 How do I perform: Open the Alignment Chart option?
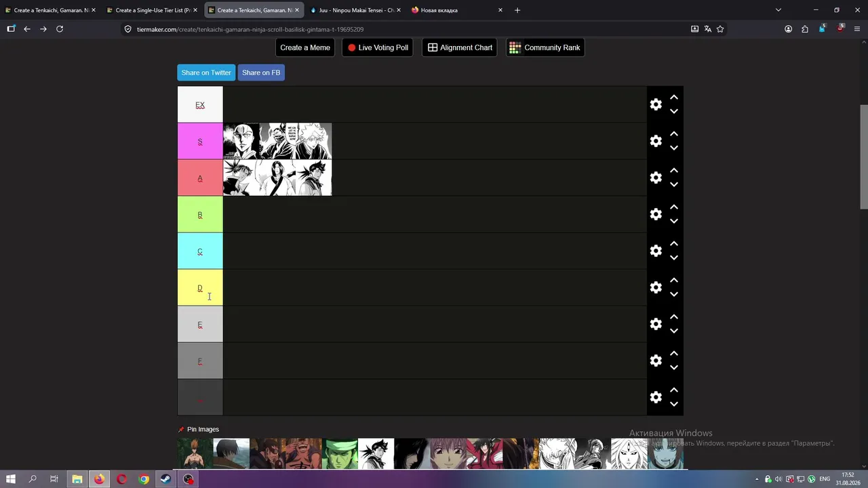[x=460, y=47]
